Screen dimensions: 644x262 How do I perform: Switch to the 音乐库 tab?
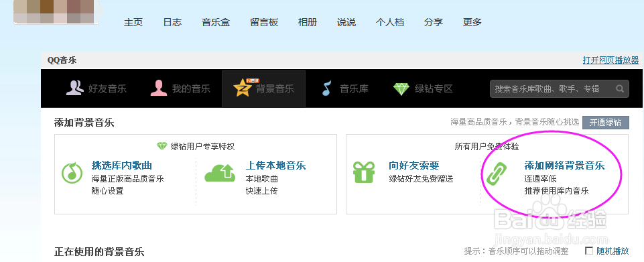pyautogui.click(x=345, y=88)
